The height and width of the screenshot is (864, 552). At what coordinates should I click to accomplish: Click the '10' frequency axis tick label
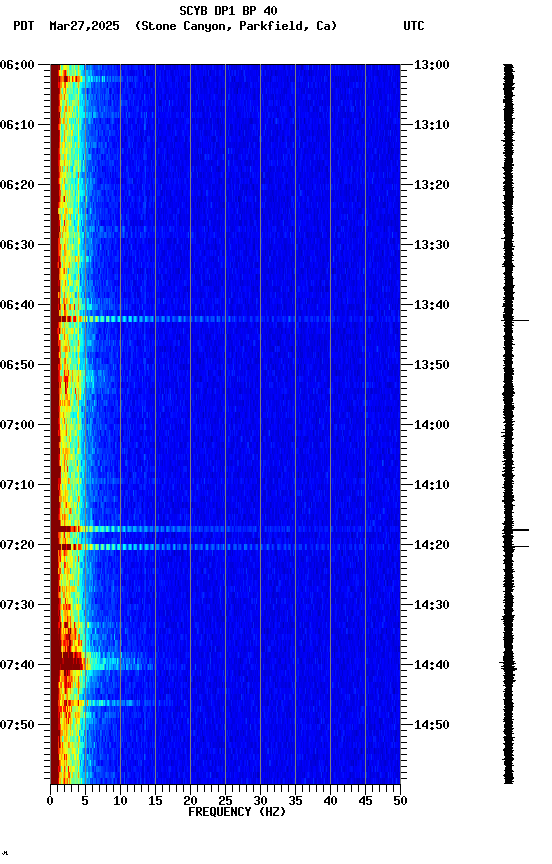[x=120, y=801]
